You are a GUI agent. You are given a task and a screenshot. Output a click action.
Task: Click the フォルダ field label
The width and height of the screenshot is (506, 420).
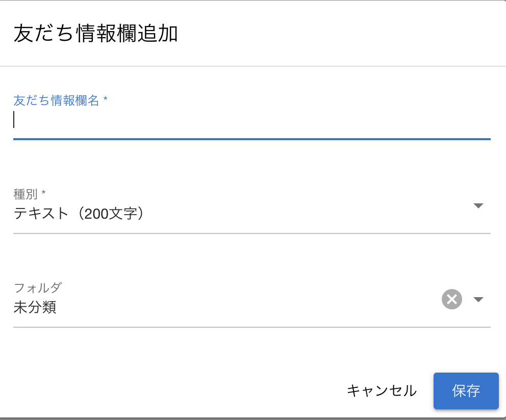tap(37, 287)
